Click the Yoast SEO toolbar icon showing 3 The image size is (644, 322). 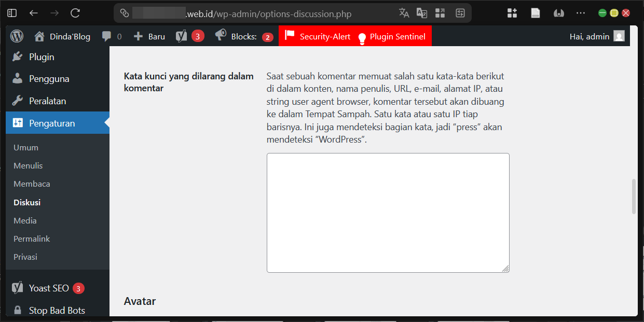click(x=181, y=36)
